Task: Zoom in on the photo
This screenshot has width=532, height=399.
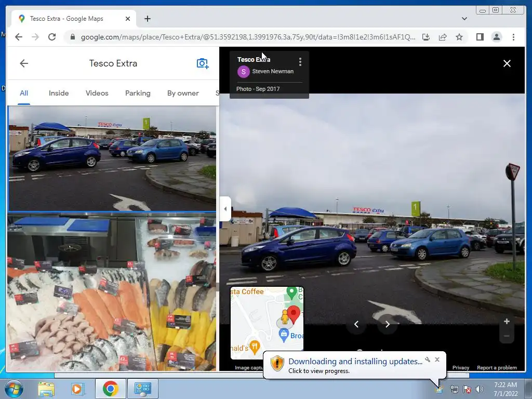Action: click(x=507, y=321)
